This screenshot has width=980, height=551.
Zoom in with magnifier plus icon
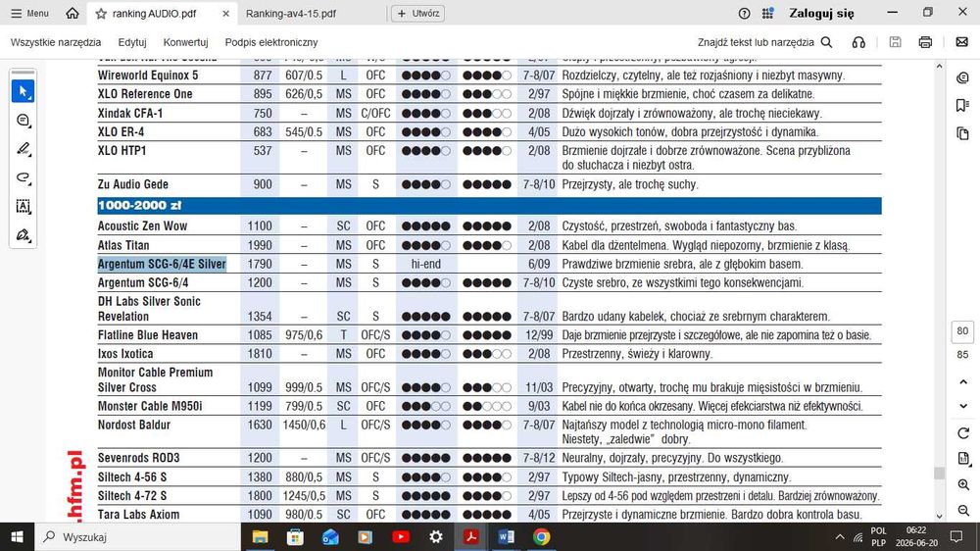coord(963,484)
